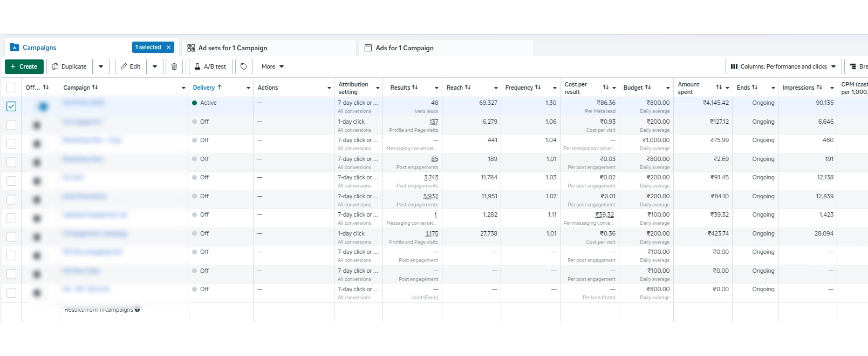
Task: Open dropdown arrow next to Duplicate
Action: (x=101, y=66)
